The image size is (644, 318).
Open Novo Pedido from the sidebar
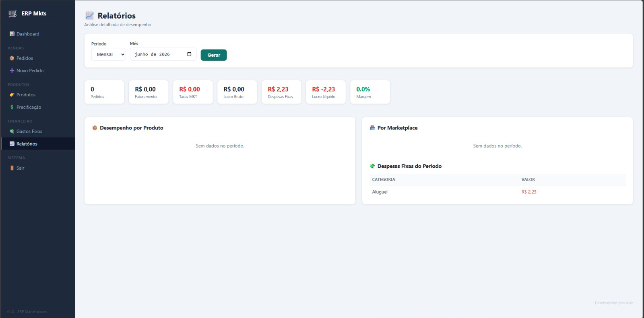(38, 71)
